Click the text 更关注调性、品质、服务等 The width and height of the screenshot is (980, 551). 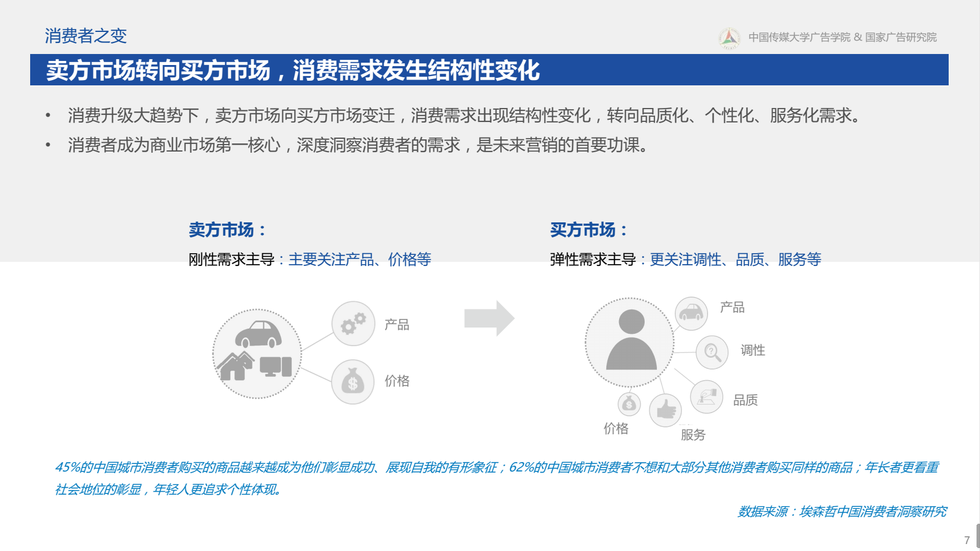735,260
